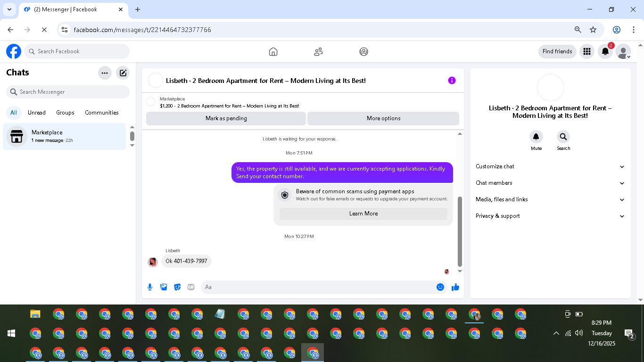Expand the Customize chat section
The image size is (644, 362).
(550, 166)
